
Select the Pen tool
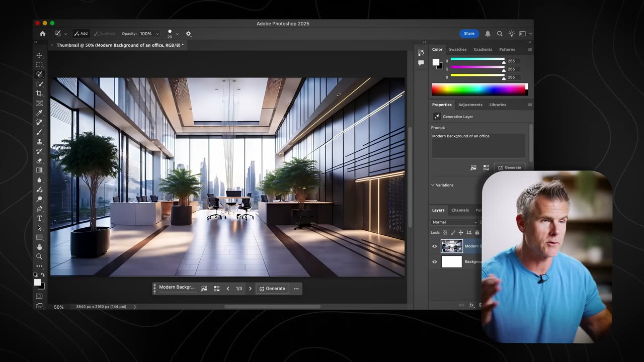tap(39, 209)
